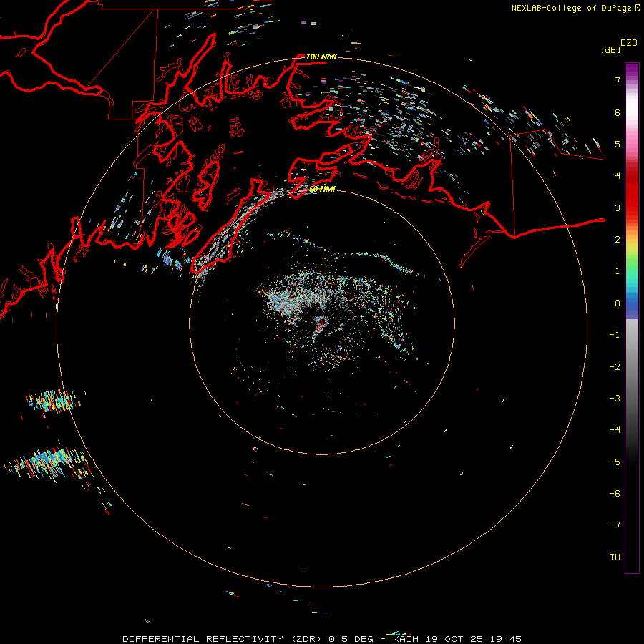Click the red 3 dB band of color bar
This screenshot has height=644, width=644.
click(632, 203)
